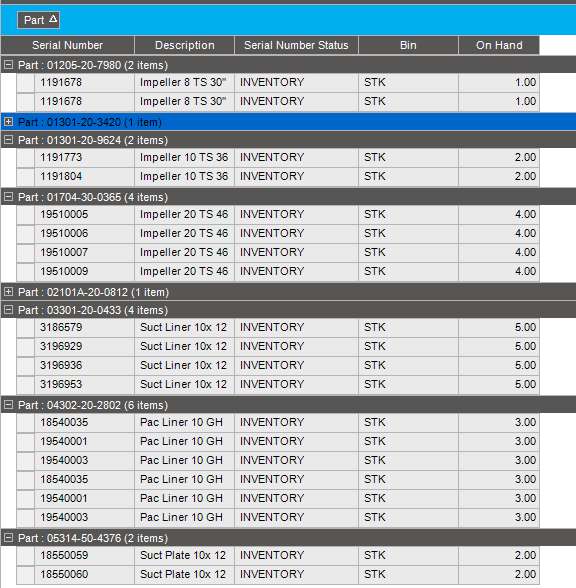Collapse the Part 04302-20-2802 group
Image resolution: width=576 pixels, height=588 pixels.
pos(8,405)
